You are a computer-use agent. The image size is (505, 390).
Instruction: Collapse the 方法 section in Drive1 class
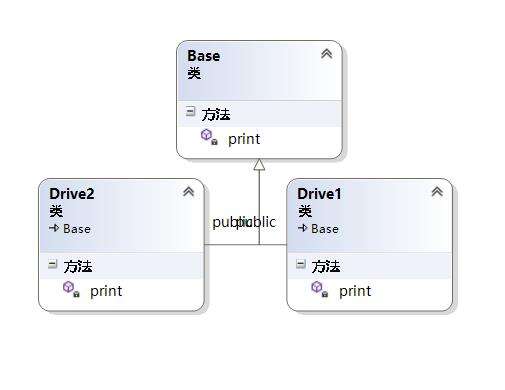pyautogui.click(x=301, y=264)
